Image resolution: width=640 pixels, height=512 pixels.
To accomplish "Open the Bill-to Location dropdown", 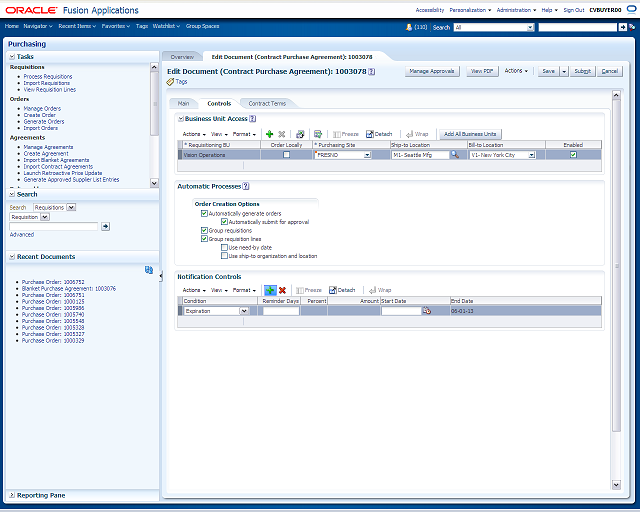I will click(x=531, y=155).
